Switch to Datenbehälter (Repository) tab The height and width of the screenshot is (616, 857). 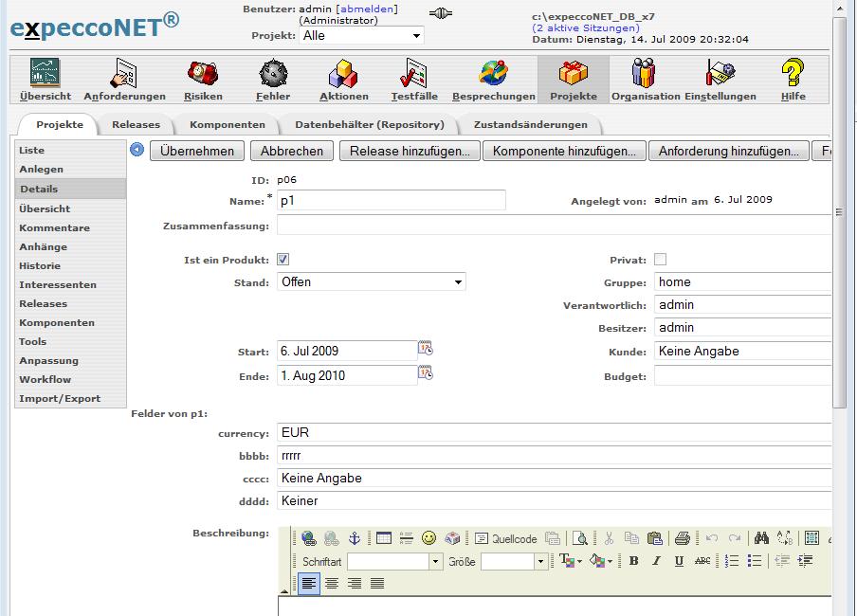pos(370,124)
